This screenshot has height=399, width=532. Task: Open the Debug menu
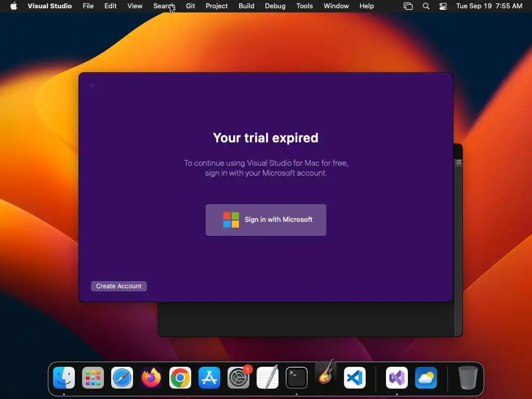[275, 6]
